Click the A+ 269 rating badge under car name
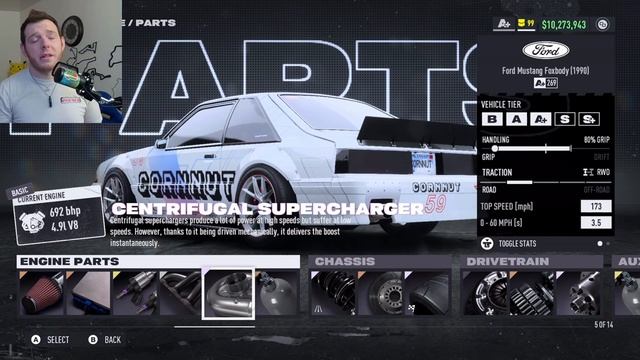The height and width of the screenshot is (360, 640). (546, 83)
